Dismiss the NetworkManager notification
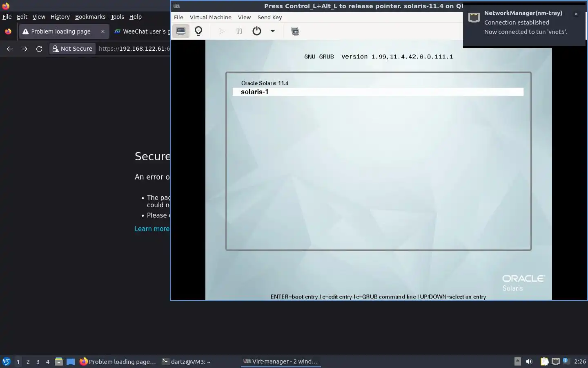The width and height of the screenshot is (588, 368). coord(576,14)
